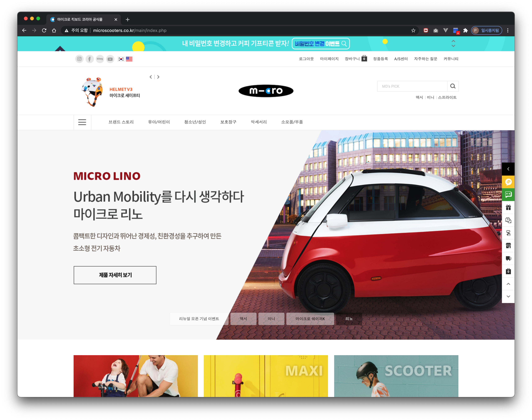Viewport: 532px width, 420px height.
Task: Click the green chat sidebar icon
Action: point(508,194)
